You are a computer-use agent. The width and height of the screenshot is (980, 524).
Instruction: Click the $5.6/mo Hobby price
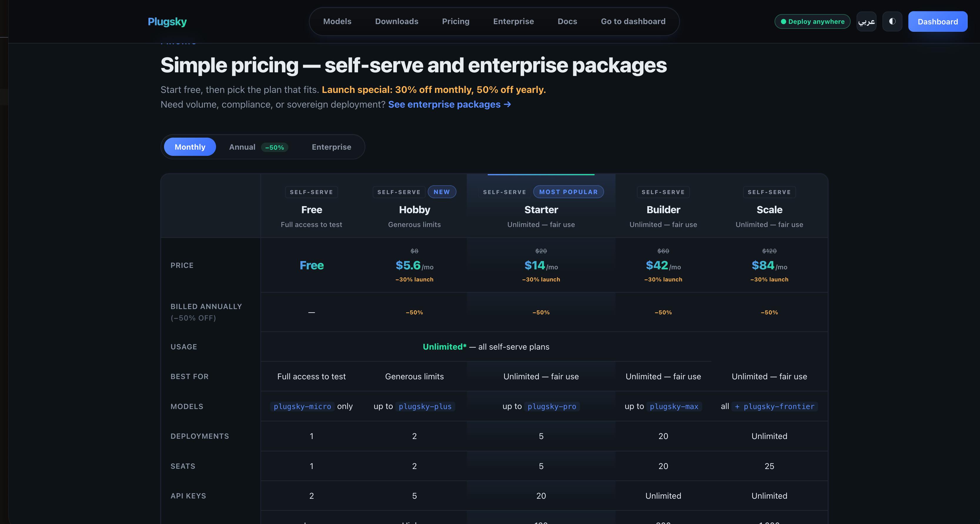(414, 265)
